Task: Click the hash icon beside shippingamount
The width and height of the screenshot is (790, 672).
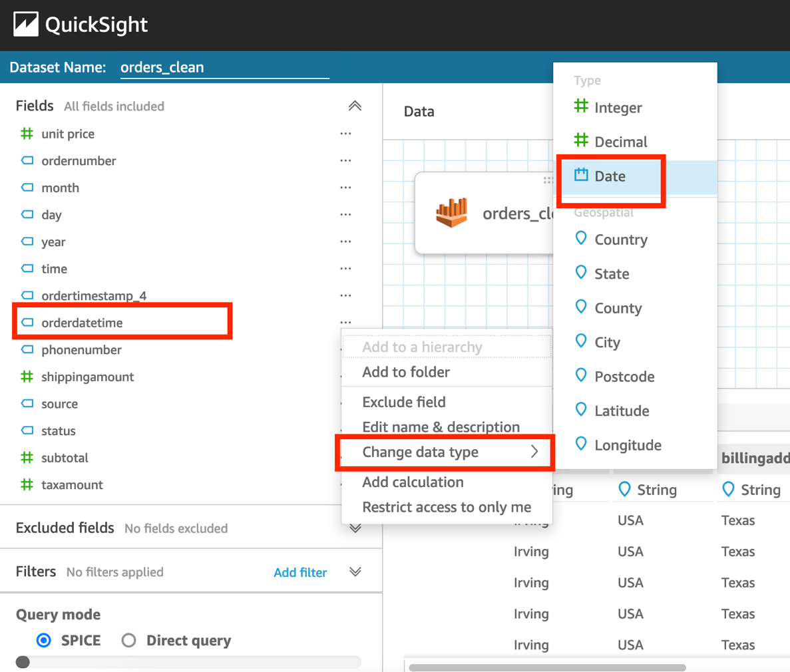Action: 27,377
